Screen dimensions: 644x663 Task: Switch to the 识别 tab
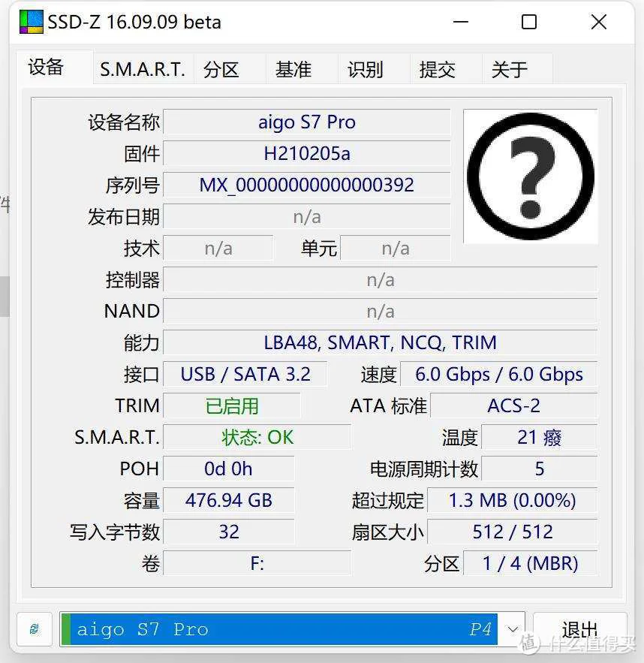[x=374, y=69]
